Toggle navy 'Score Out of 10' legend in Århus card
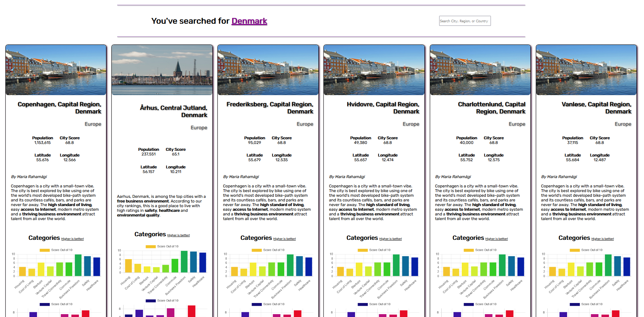644x317 pixels. 162,300
